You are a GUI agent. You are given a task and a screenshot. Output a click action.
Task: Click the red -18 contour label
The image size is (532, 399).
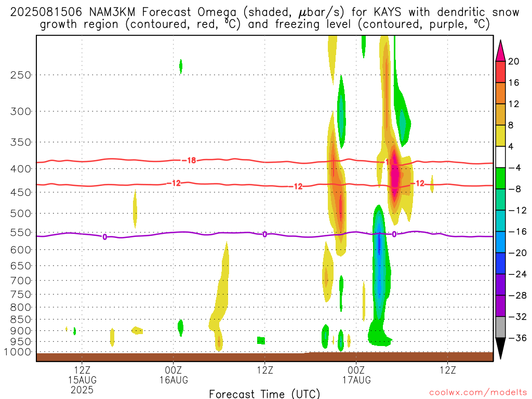coord(189,160)
